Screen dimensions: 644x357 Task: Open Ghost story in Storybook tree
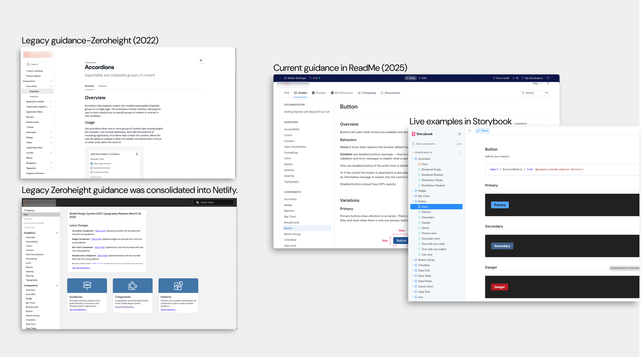tap(425, 228)
